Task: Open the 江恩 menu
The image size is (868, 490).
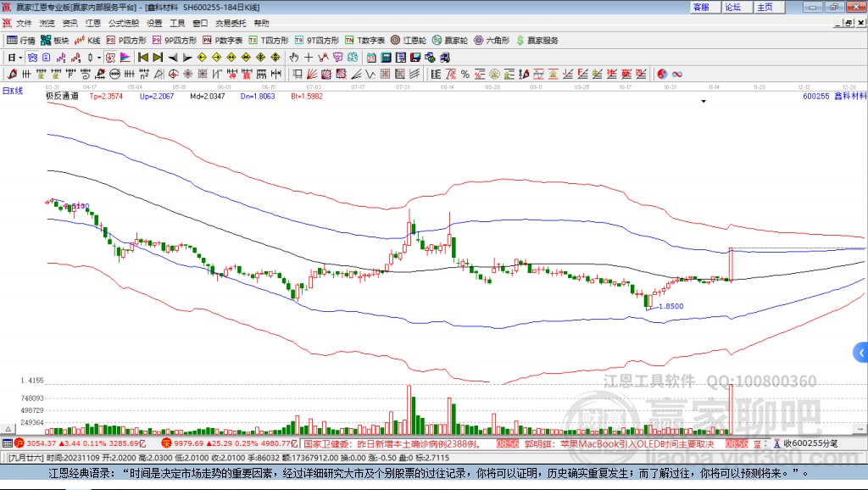Action: coord(93,23)
